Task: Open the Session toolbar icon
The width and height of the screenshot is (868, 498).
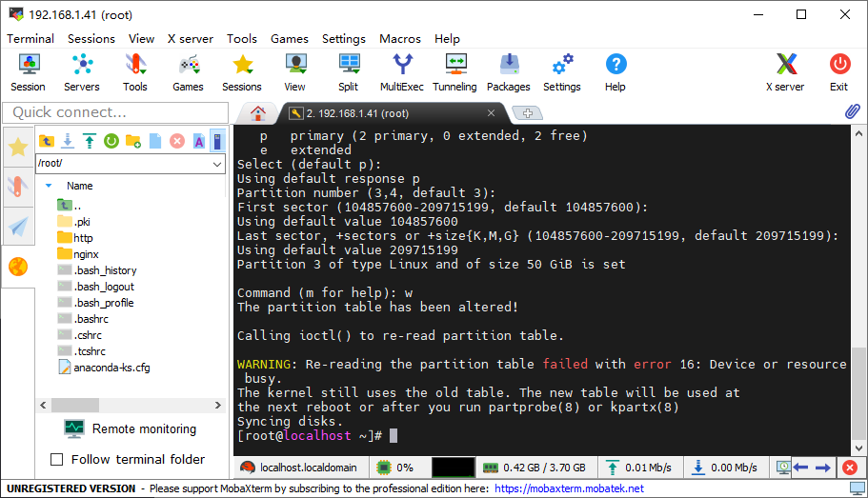Action: [28, 72]
